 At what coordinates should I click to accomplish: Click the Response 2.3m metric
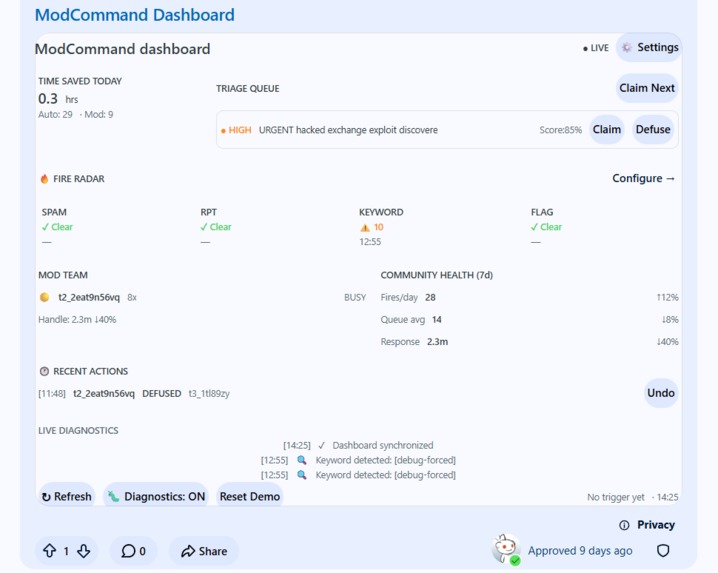pyautogui.click(x=414, y=342)
